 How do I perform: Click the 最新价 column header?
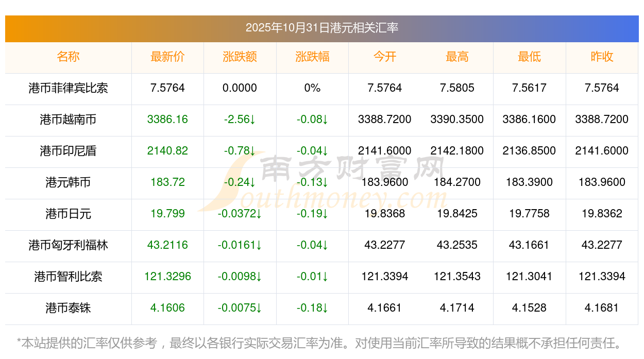(x=167, y=57)
